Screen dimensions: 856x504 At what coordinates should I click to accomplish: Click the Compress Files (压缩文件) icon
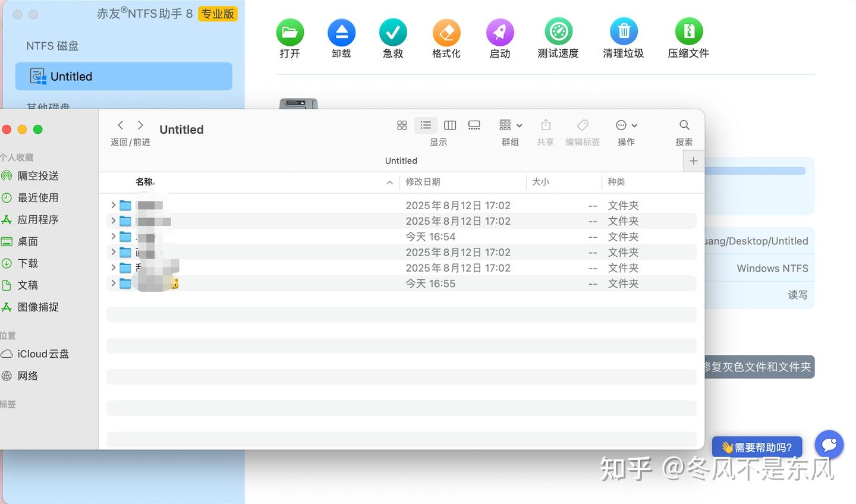(x=688, y=32)
